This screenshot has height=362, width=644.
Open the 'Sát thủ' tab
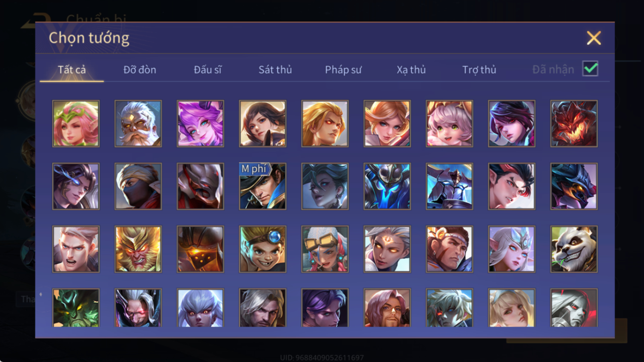[275, 70]
